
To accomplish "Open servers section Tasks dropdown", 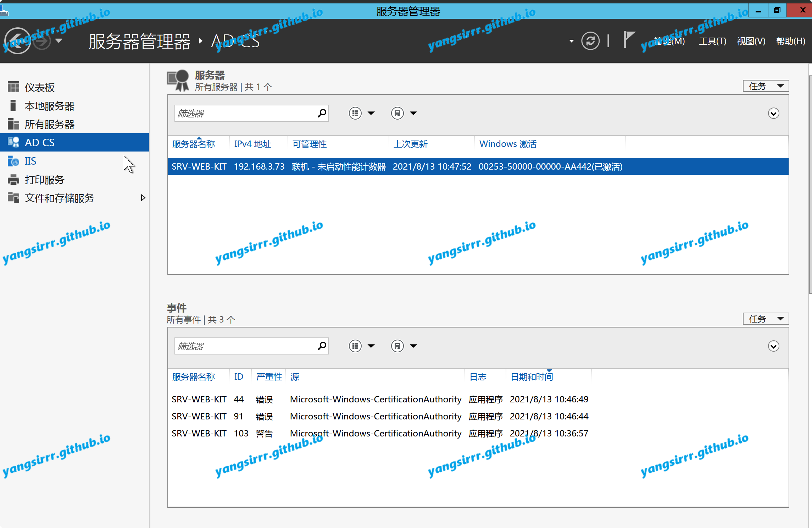I will (x=766, y=86).
